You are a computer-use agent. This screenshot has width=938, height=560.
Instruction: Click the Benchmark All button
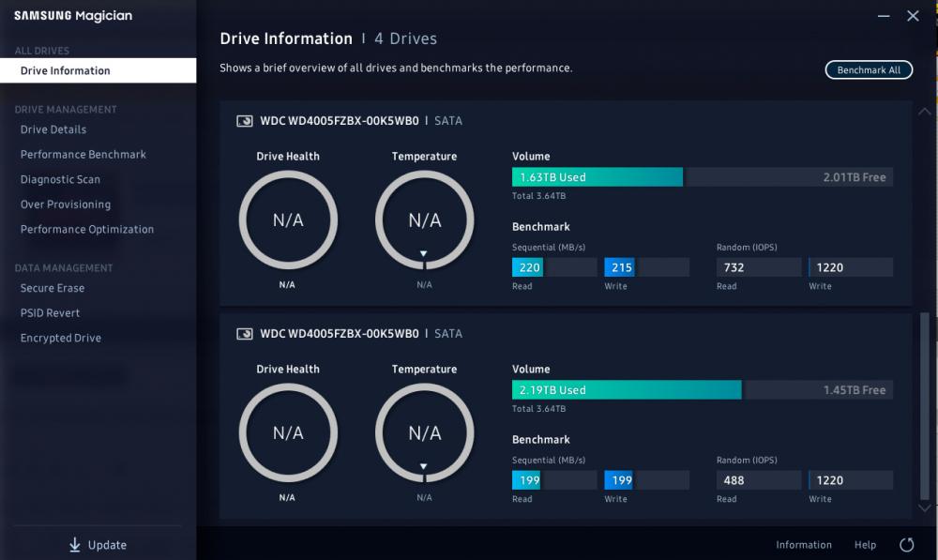pos(869,70)
